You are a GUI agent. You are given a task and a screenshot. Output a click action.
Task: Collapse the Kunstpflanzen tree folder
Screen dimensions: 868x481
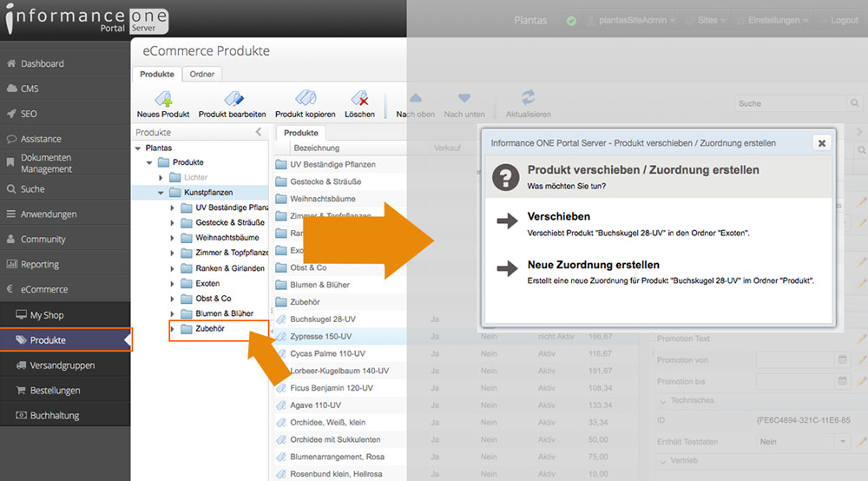coord(161,192)
